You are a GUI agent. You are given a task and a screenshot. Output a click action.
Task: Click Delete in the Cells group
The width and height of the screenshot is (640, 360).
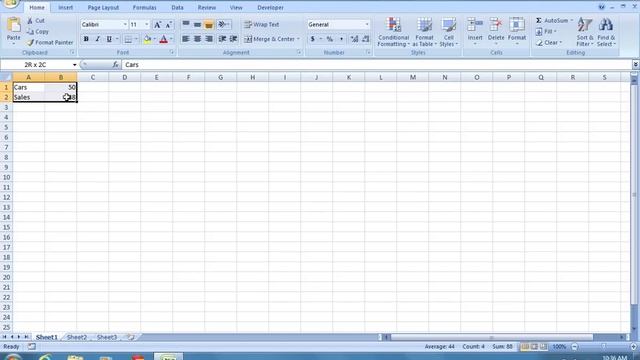tap(496, 32)
